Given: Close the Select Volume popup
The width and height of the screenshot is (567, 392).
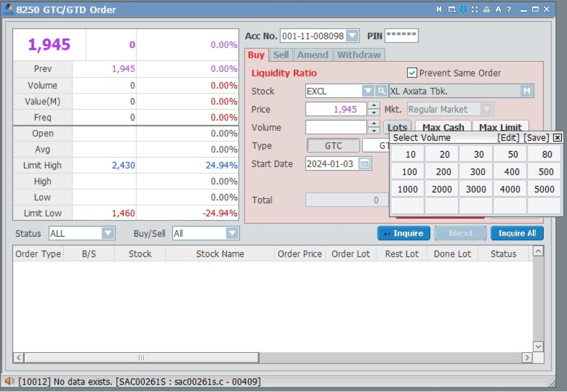Looking at the screenshot, I should 557,138.
